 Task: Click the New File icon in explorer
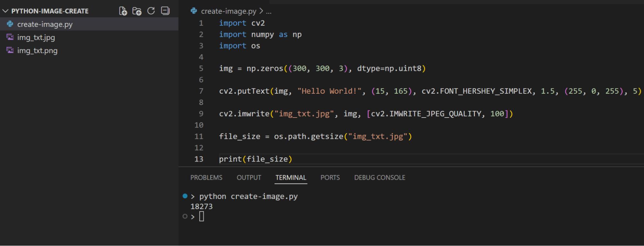coord(123,11)
